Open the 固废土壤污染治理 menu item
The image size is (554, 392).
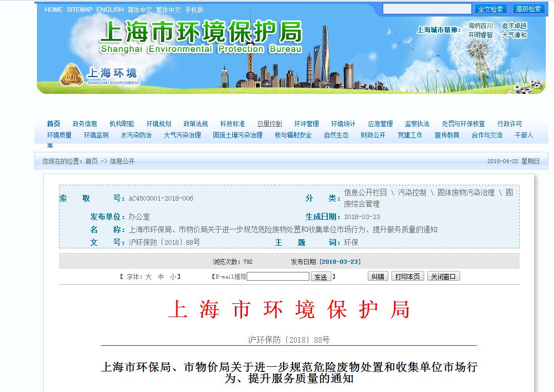238,135
